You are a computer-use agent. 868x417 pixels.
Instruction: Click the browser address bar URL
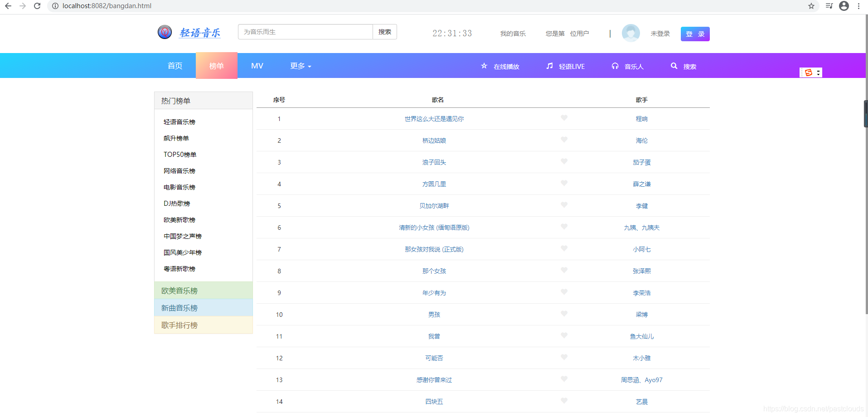[x=107, y=6]
